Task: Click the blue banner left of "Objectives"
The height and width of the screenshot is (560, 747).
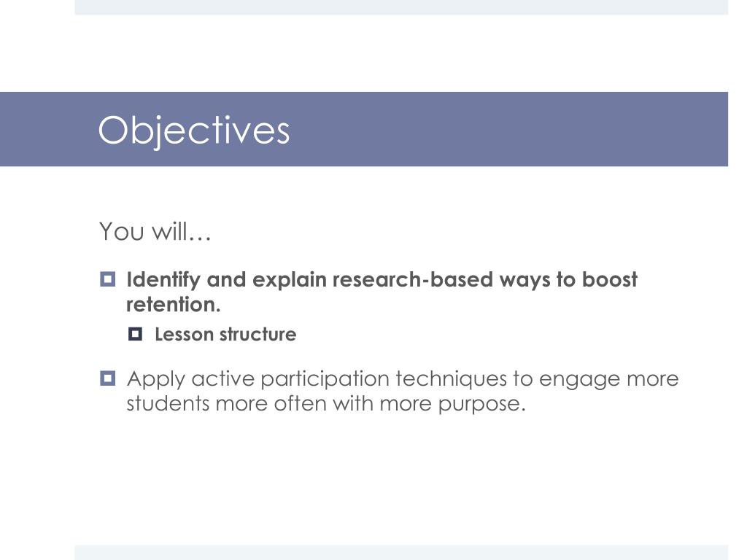Action: pyautogui.click(x=49, y=129)
